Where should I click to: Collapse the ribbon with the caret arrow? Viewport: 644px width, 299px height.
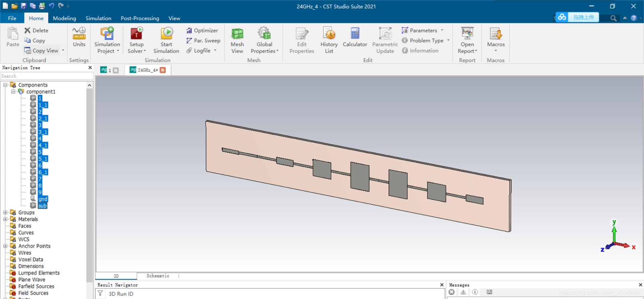pos(625,18)
